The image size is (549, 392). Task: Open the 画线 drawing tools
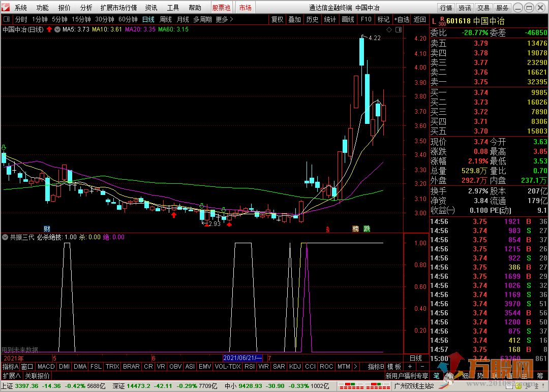point(348,19)
